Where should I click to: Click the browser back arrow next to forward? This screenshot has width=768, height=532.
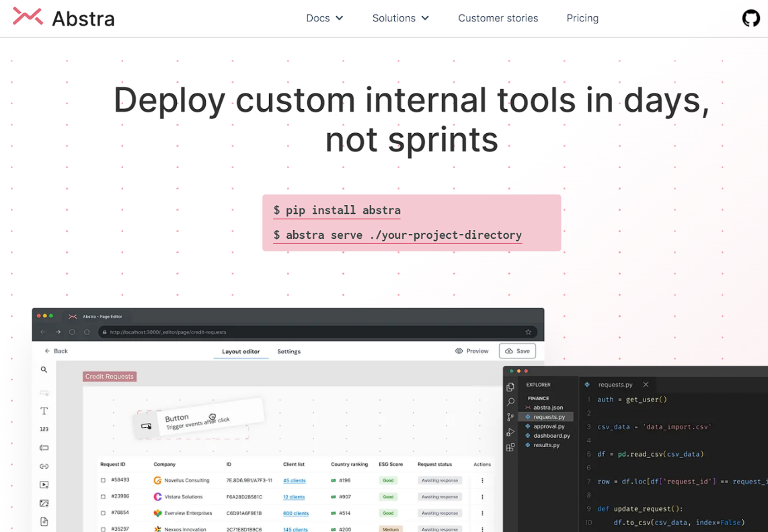coord(43,332)
